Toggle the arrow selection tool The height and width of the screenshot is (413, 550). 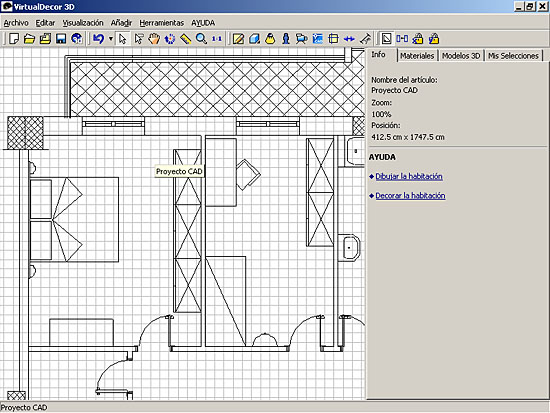click(x=122, y=39)
